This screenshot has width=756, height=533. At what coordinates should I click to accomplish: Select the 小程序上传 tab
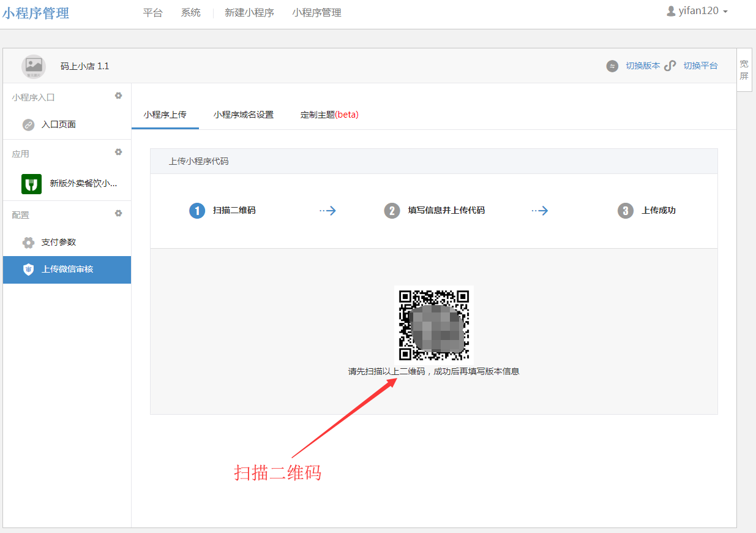(165, 115)
